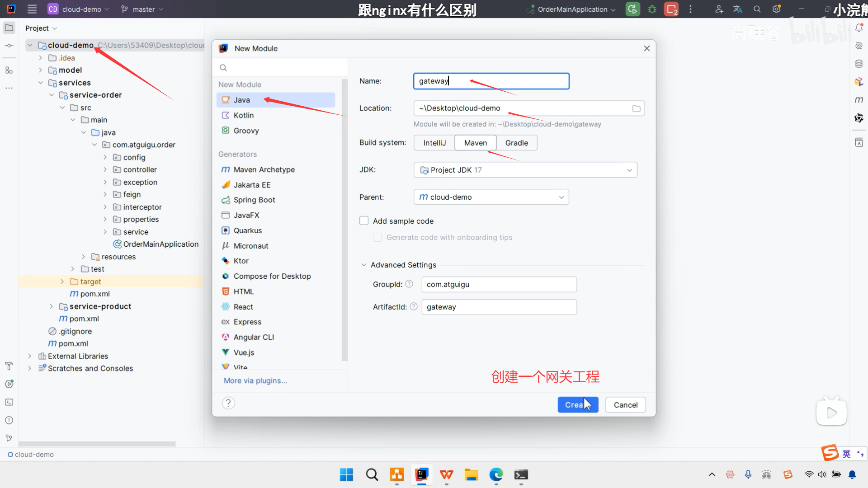The image size is (868, 488).
Task: Open the Database tool window icon
Action: [x=859, y=64]
